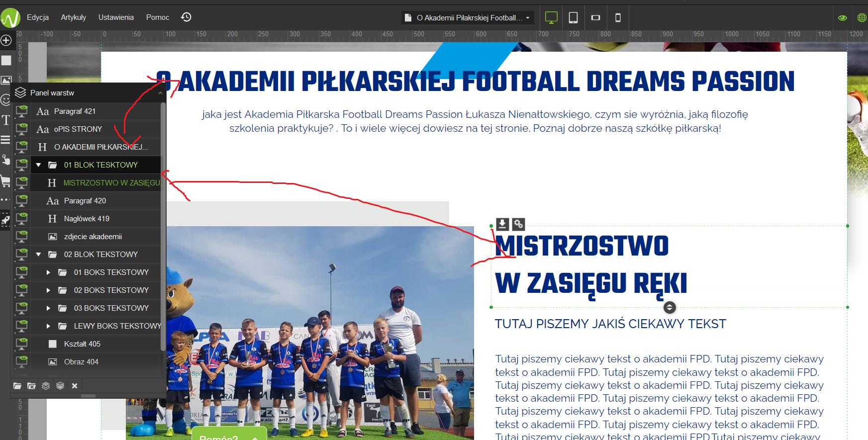This screenshot has width=868, height=440.
Task: Open more tools three-dot icon in sidebar
Action: [5, 199]
